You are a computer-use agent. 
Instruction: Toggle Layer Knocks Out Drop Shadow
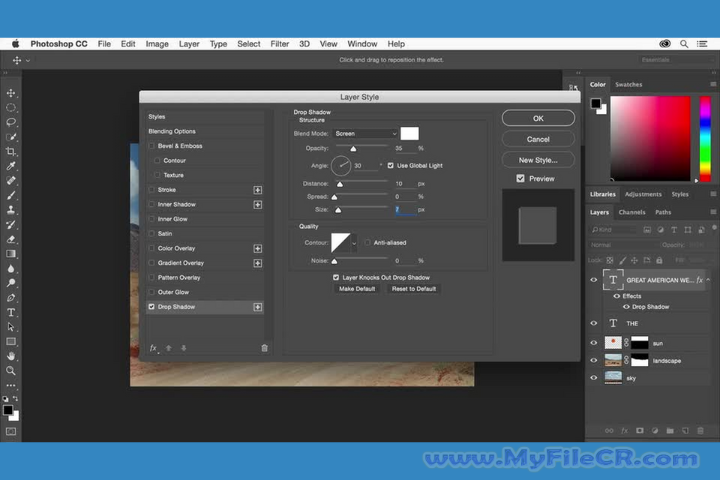(336, 277)
